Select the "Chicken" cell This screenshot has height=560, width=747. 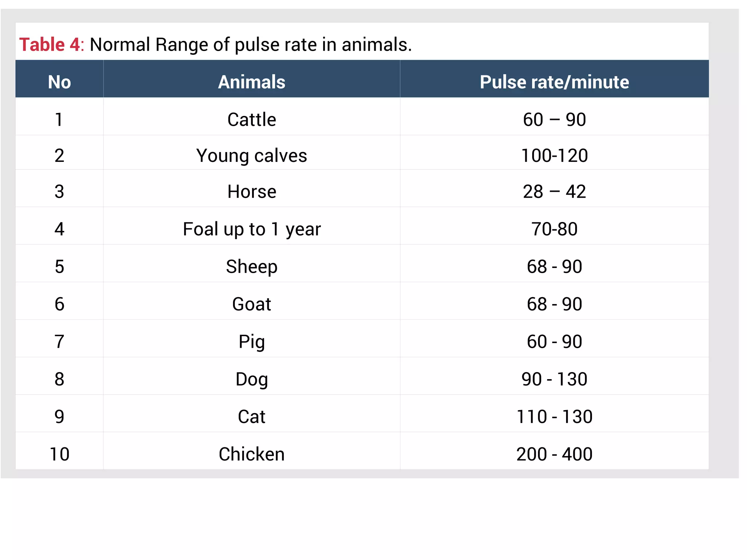click(x=252, y=454)
